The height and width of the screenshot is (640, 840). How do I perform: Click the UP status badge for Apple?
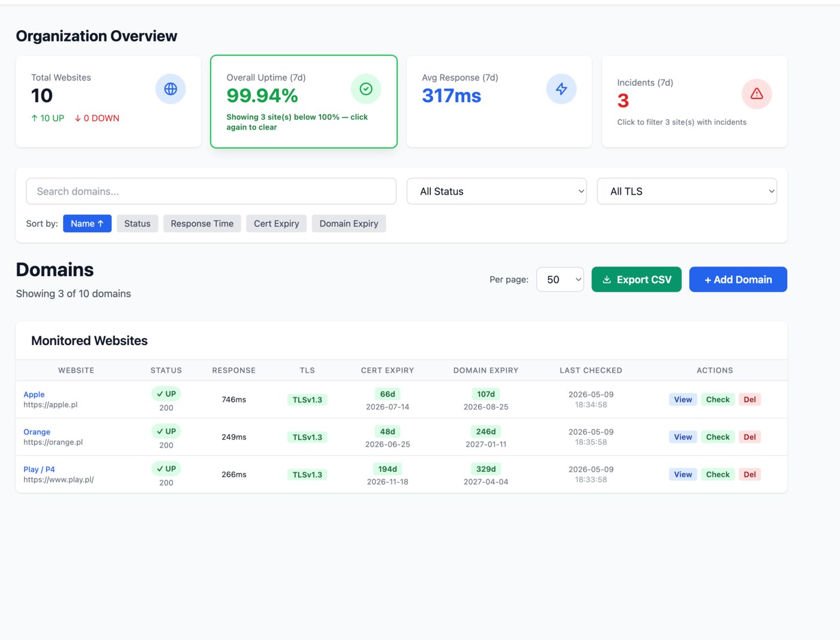(166, 394)
